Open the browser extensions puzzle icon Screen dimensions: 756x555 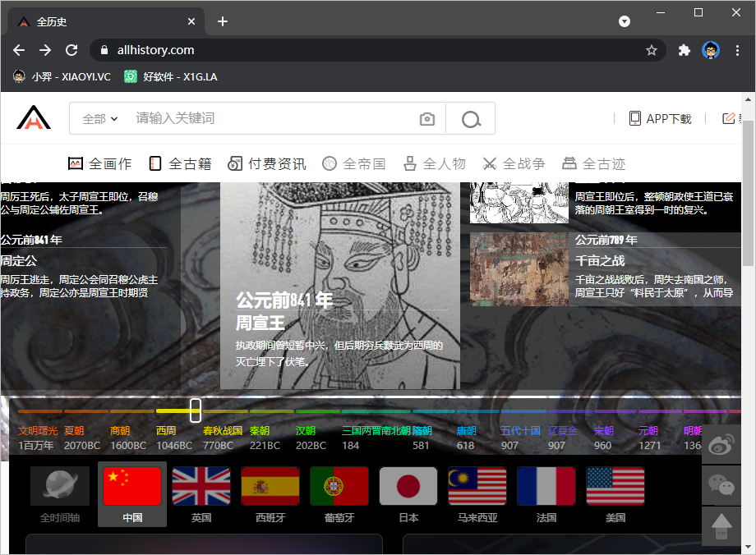click(685, 50)
